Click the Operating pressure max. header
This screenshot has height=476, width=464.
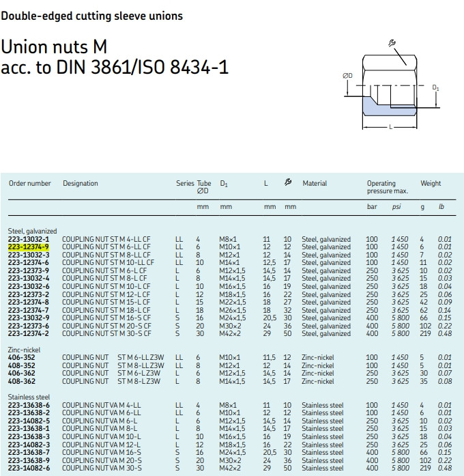[388, 187]
